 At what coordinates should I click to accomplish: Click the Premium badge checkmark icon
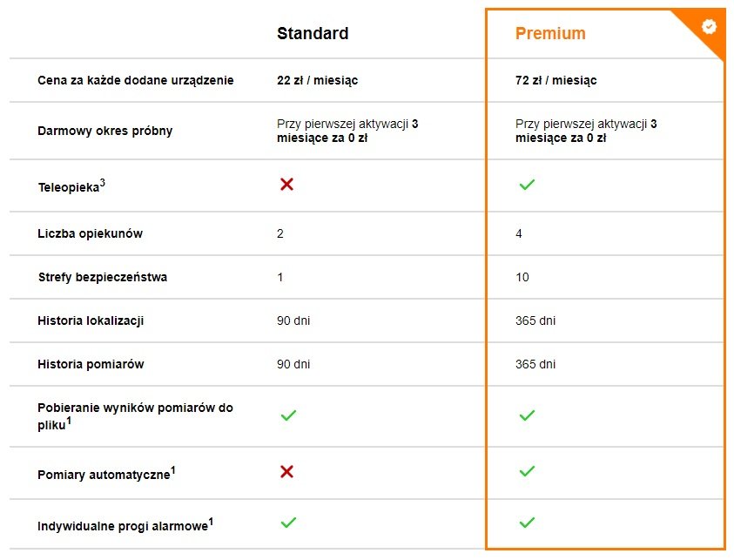tap(709, 27)
